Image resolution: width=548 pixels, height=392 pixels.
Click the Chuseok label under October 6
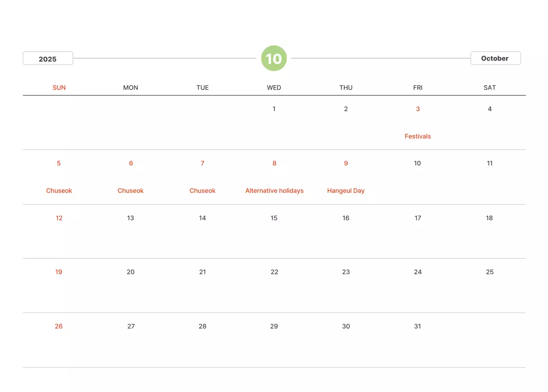click(131, 191)
